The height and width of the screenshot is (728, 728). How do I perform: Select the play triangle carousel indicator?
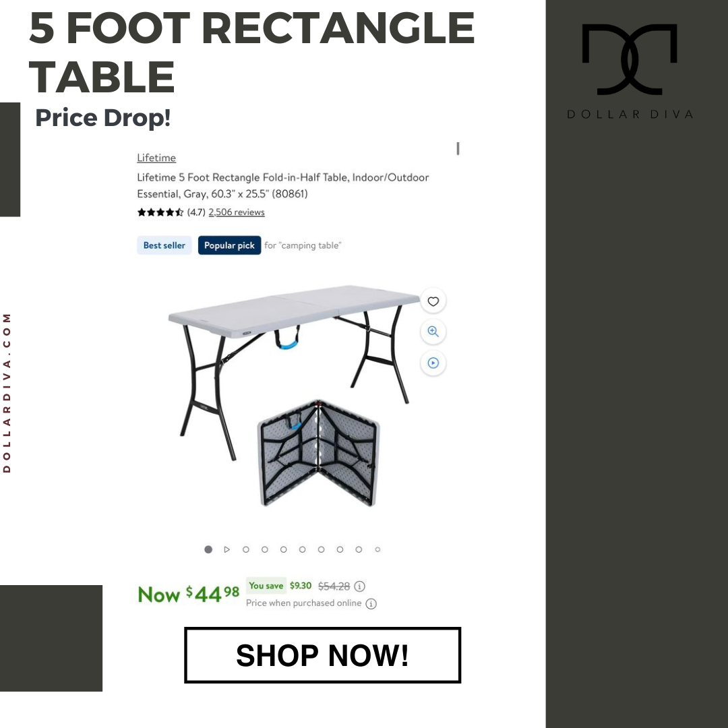tap(227, 549)
